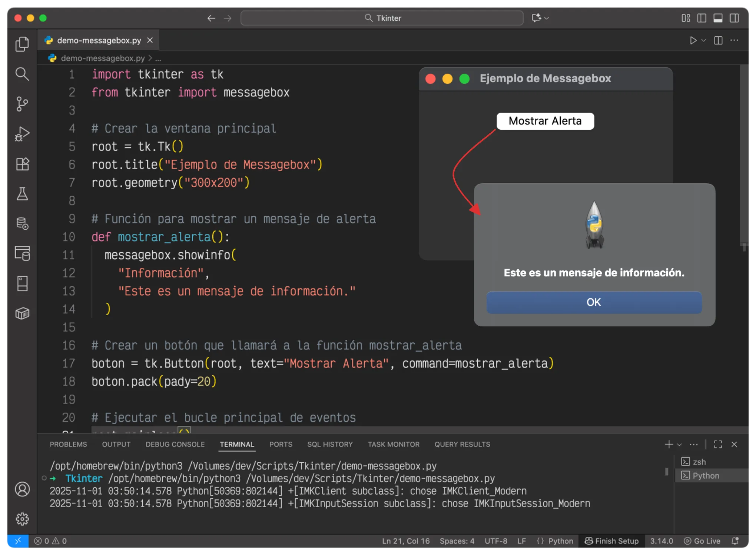756x555 pixels.
Task: Open the Run and Debug view
Action: pyautogui.click(x=22, y=134)
